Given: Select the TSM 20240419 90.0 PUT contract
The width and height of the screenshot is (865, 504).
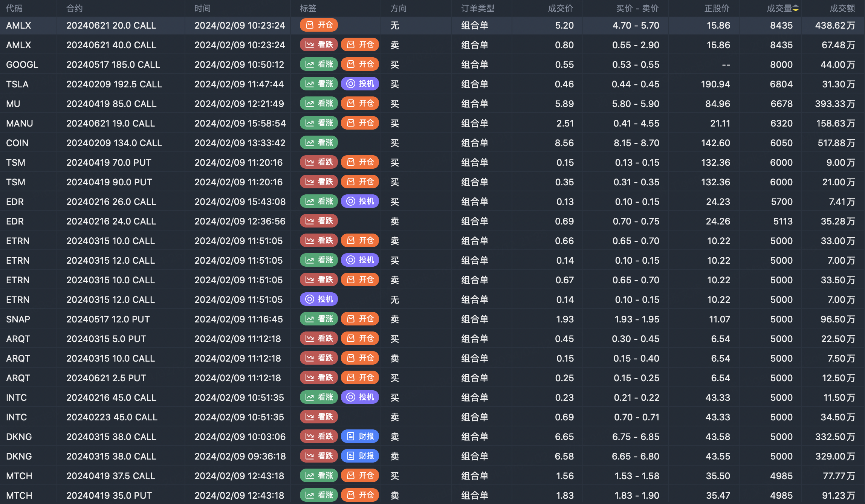Looking at the screenshot, I should pyautogui.click(x=109, y=182).
